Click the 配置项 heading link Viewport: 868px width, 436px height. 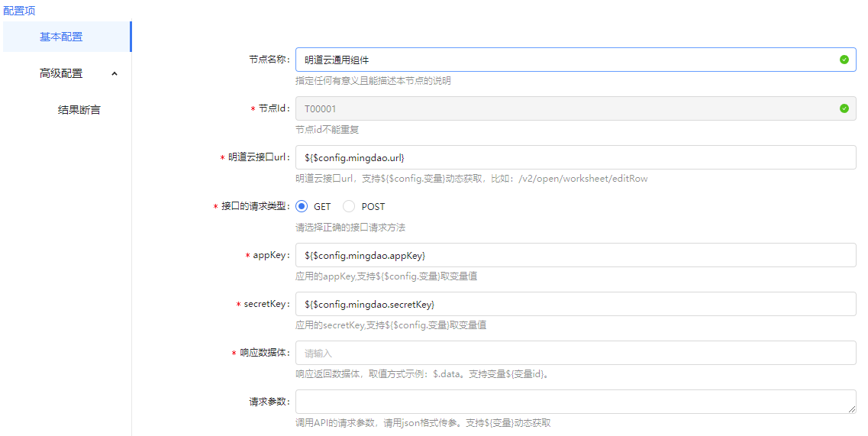point(19,11)
